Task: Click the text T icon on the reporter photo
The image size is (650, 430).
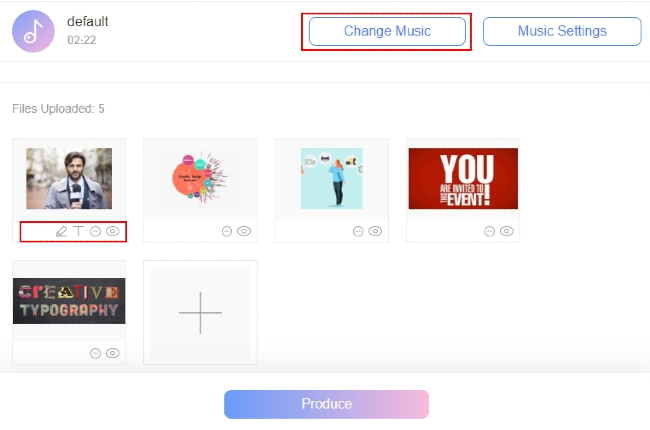Action: click(x=78, y=231)
